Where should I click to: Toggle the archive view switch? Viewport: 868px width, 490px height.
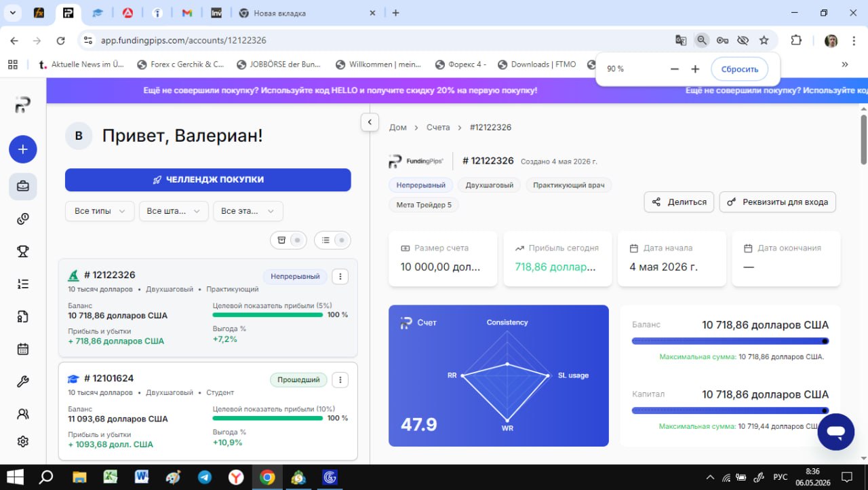(x=289, y=240)
